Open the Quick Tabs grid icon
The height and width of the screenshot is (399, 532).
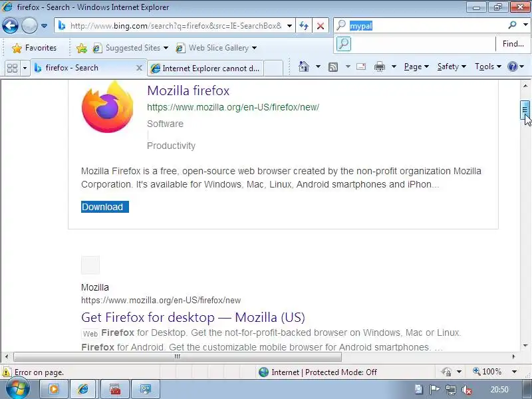pyautogui.click(x=12, y=68)
